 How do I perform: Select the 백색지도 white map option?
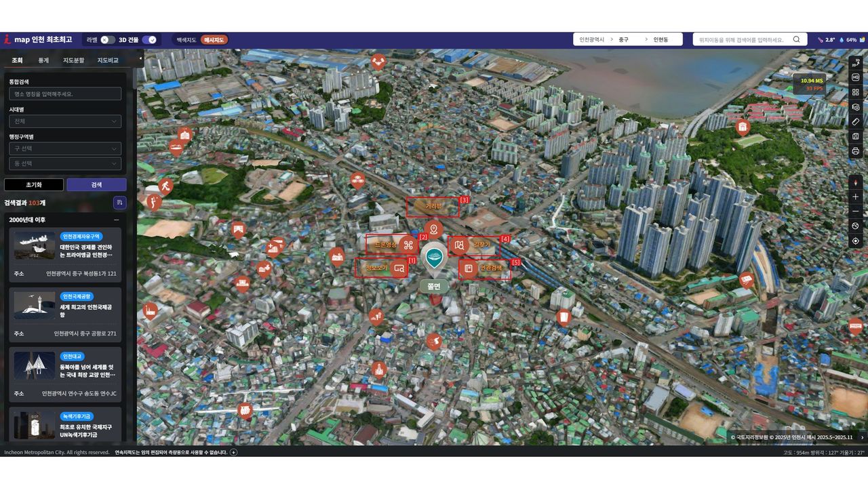[x=186, y=40]
